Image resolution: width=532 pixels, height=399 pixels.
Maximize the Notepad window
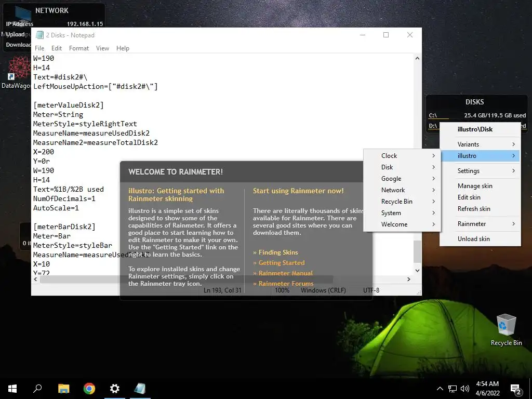point(386,35)
